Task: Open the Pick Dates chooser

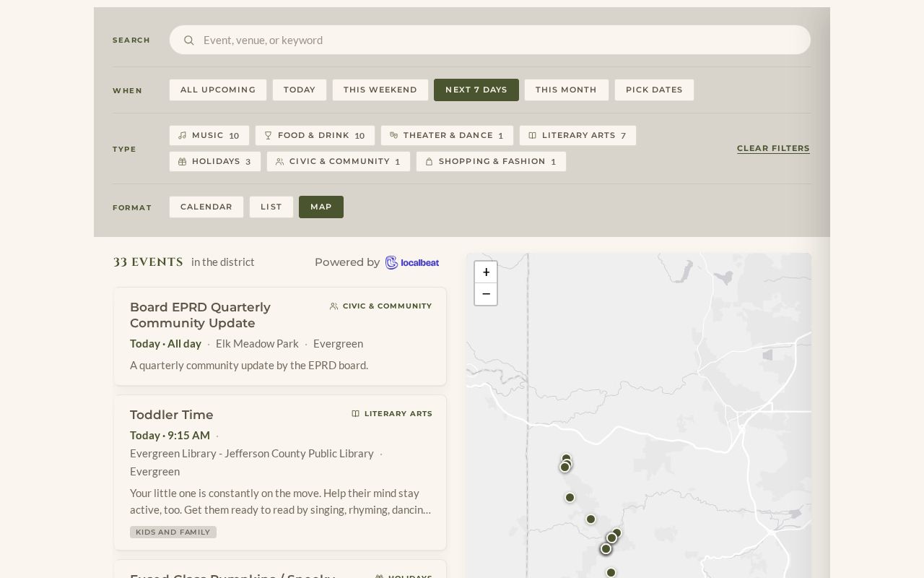Action: tap(654, 90)
